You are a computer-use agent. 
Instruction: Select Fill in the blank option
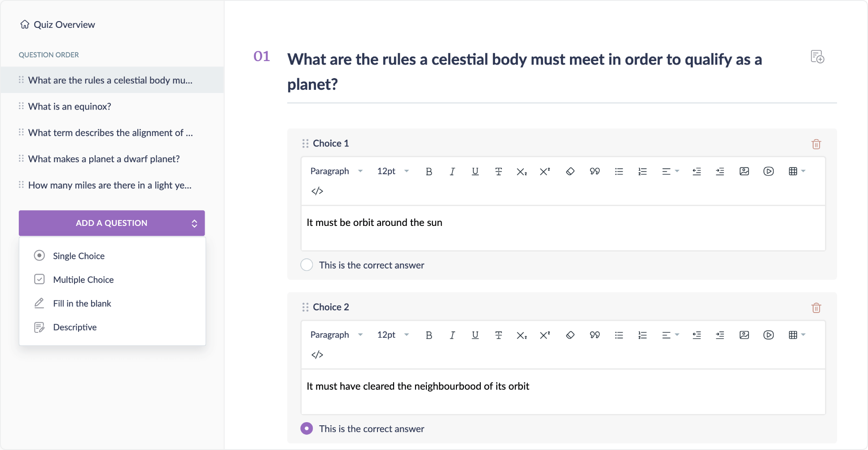click(x=82, y=304)
